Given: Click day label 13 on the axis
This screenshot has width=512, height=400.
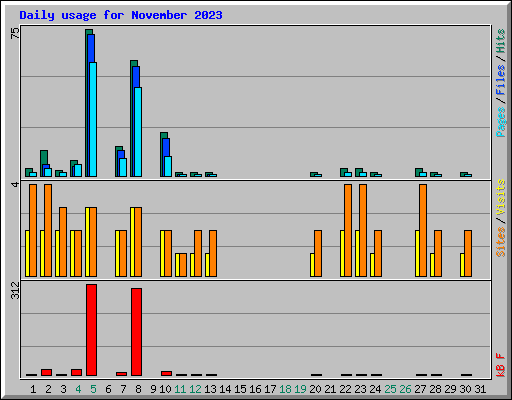Looking at the screenshot, I should 210,389.
